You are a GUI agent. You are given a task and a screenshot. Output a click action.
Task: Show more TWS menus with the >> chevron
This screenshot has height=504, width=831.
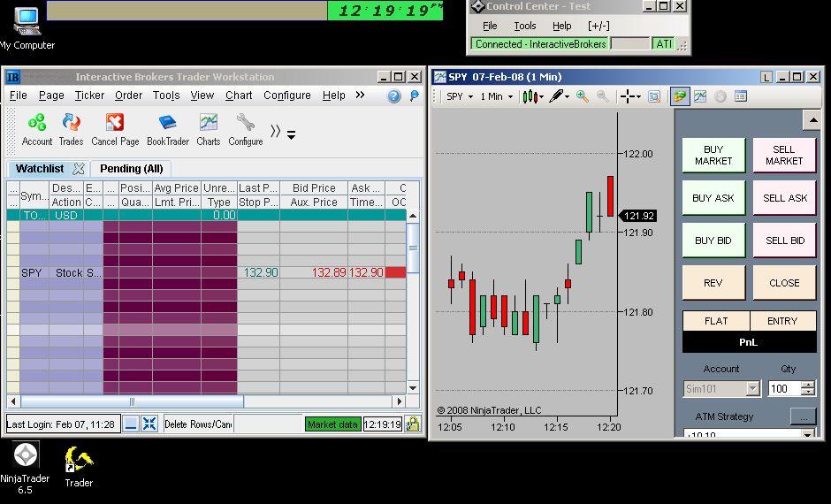tap(360, 95)
